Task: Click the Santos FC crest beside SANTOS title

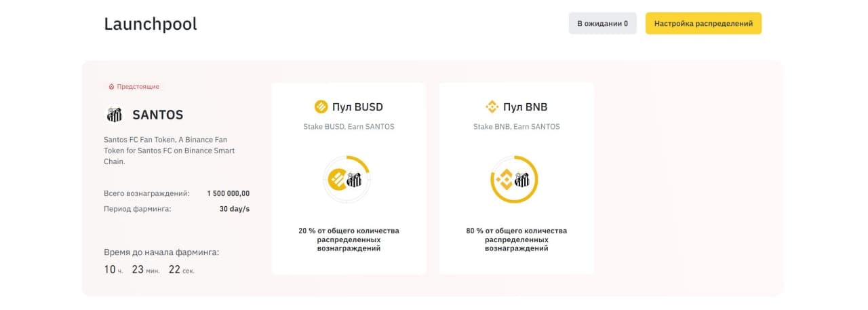Action: click(114, 115)
